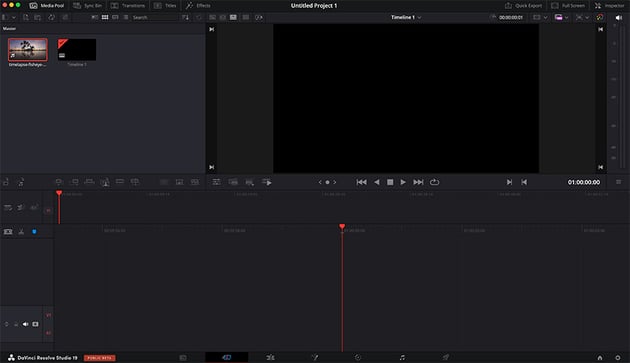Switch media pool to strip view
This screenshot has height=363, width=630.
[115, 18]
